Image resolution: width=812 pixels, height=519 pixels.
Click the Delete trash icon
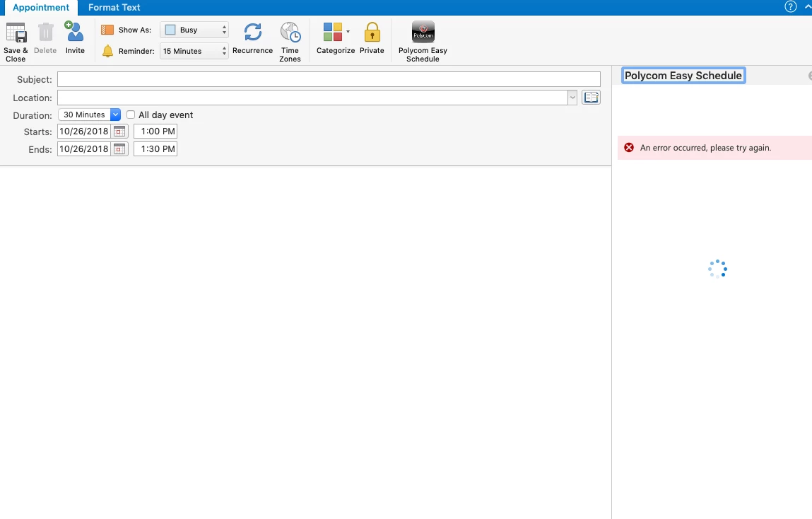pos(45,32)
